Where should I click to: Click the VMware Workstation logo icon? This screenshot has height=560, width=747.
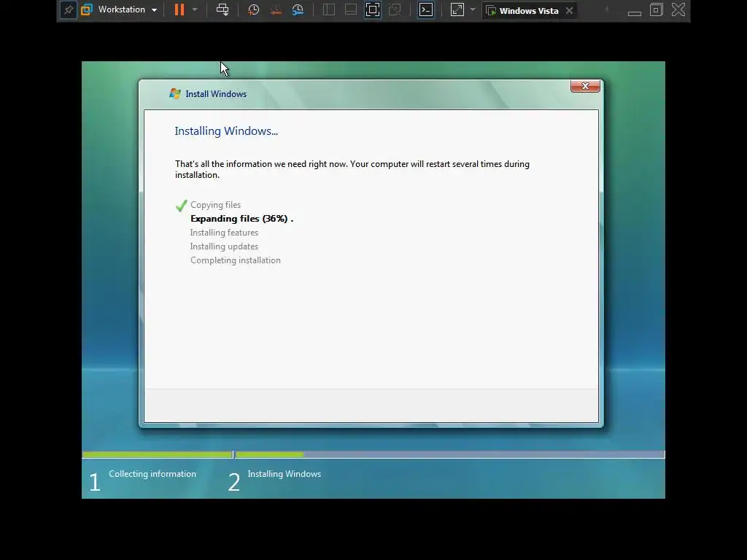tap(87, 9)
